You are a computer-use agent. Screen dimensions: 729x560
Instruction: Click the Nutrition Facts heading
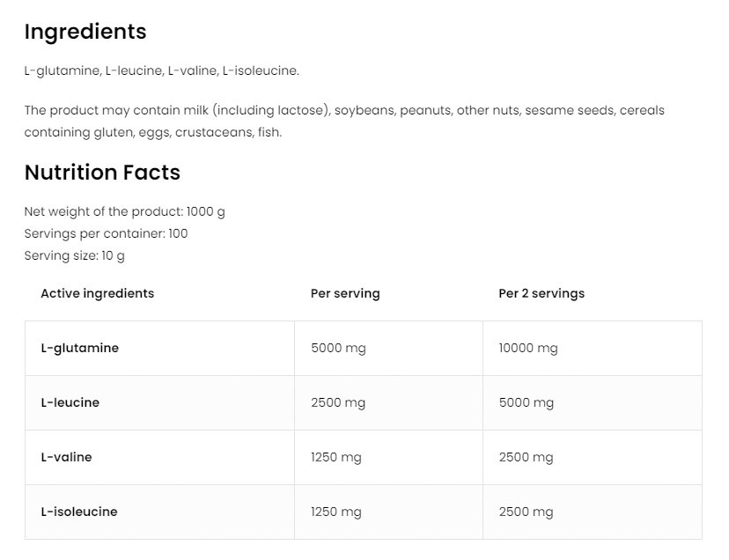pyautogui.click(x=102, y=173)
